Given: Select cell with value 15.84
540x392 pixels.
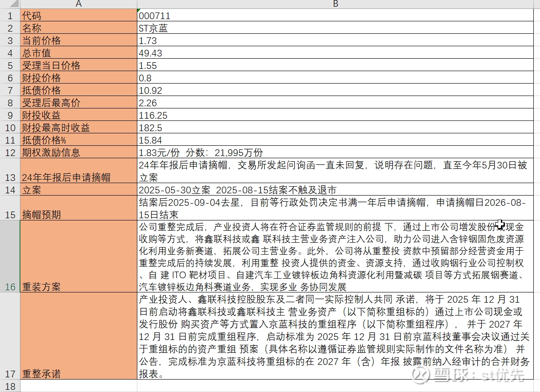Looking at the screenshot, I should click(336, 140).
